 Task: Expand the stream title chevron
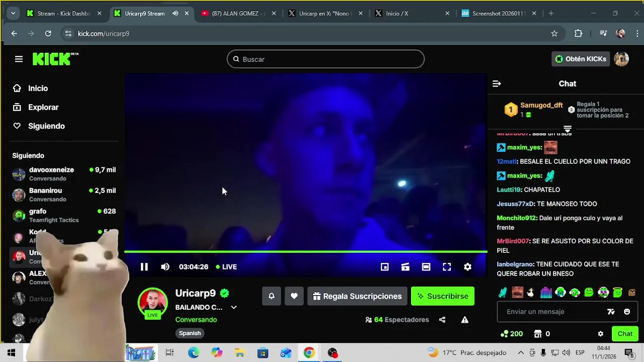pyautogui.click(x=233, y=307)
